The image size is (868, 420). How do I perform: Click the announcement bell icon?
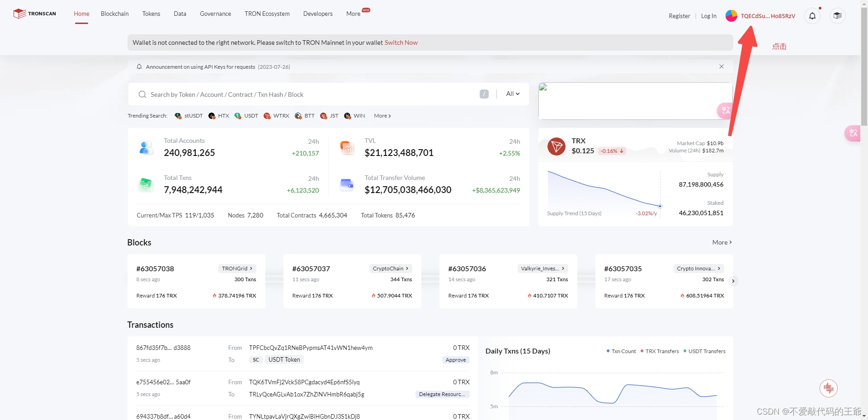(x=139, y=67)
